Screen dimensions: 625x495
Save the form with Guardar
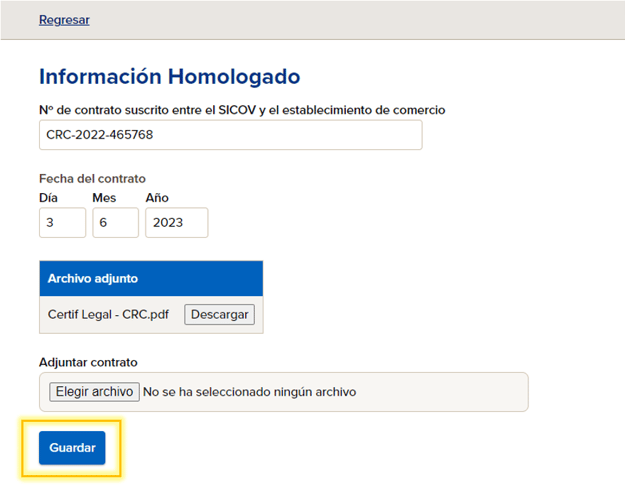[72, 448]
